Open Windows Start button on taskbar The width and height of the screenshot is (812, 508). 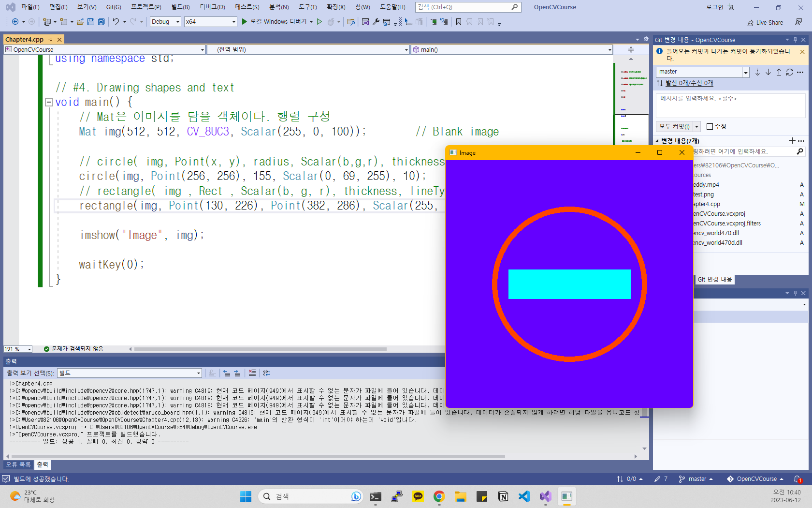tap(246, 496)
